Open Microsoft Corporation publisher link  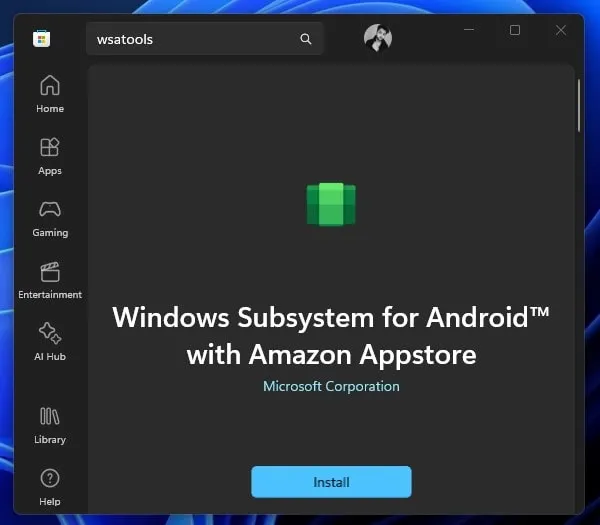(331, 386)
